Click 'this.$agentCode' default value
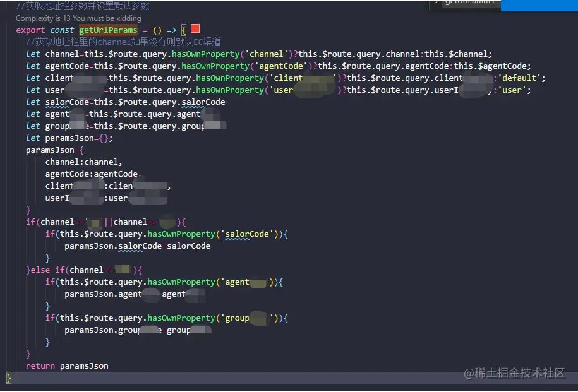 tap(490, 66)
